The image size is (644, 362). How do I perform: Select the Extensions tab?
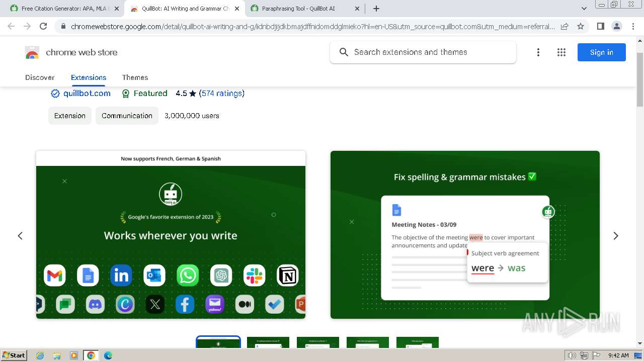coord(89,77)
